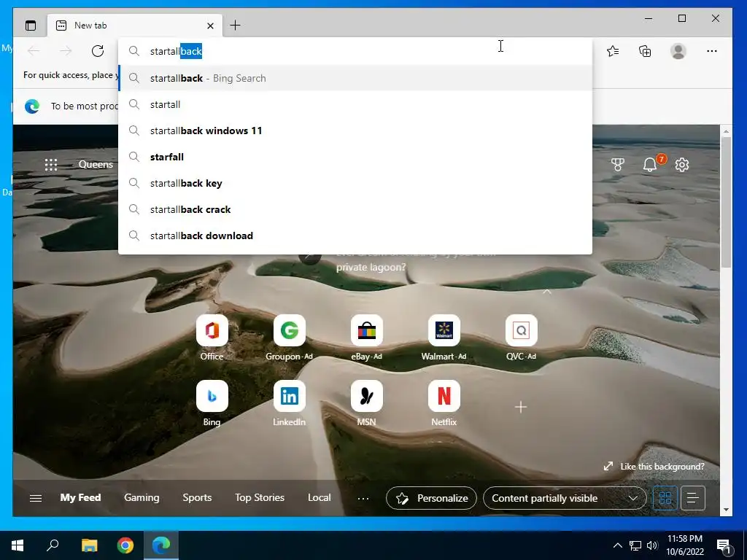The image size is (747, 560).
Task: Open the tab actions menu icon
Action: [x=31, y=26]
